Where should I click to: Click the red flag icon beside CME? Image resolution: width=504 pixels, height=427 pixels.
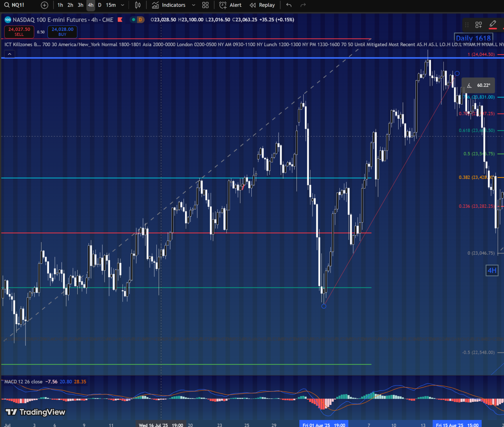120,20
